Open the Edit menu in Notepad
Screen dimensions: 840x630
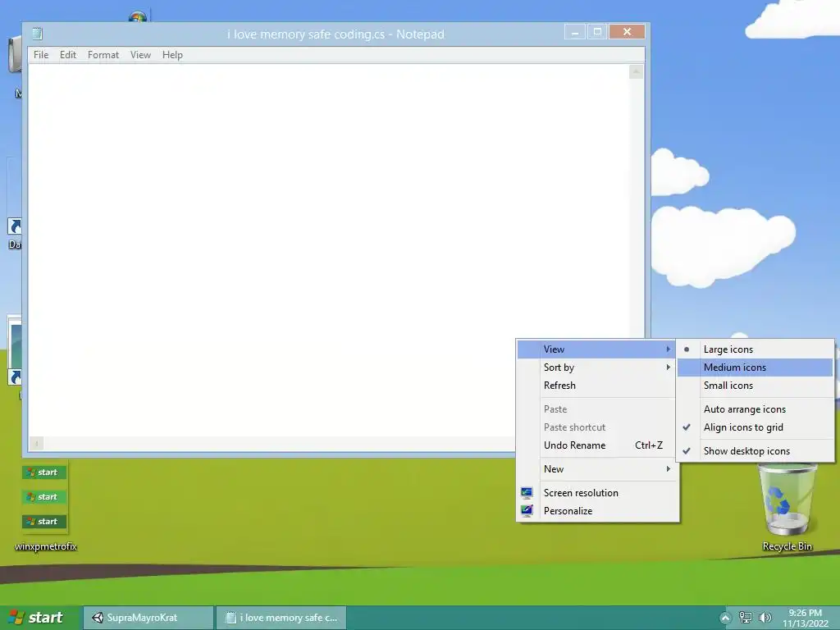tap(68, 55)
